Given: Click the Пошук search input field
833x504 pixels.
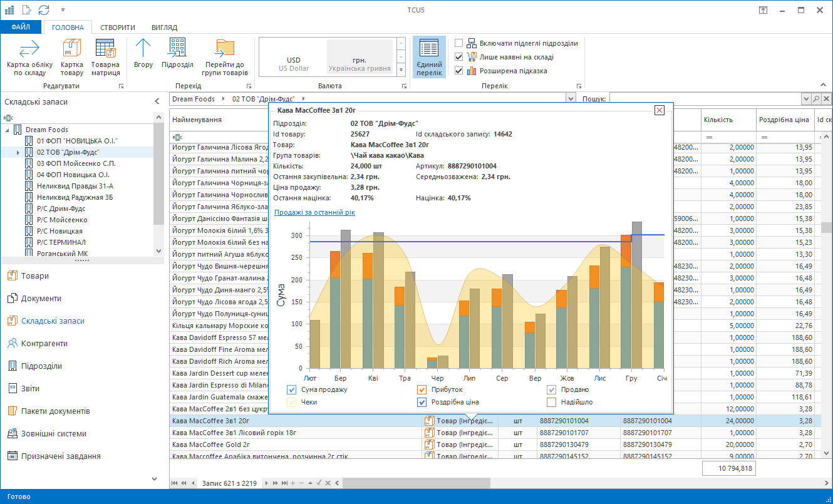Looking at the screenshot, I should [705, 99].
